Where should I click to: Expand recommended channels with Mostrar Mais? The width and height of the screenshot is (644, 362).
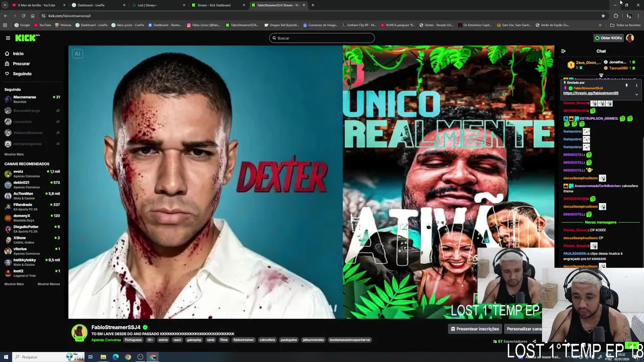click(14, 284)
